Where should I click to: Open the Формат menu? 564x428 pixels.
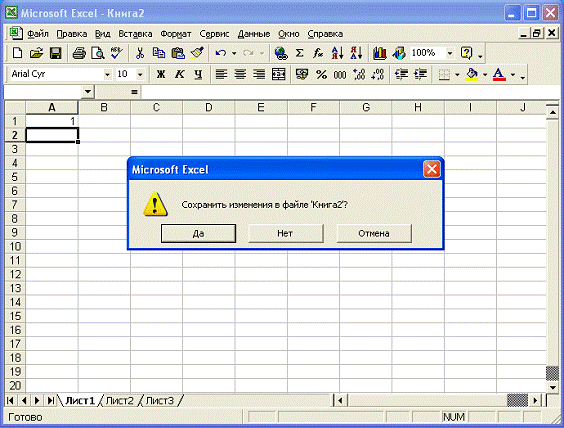coord(176,34)
